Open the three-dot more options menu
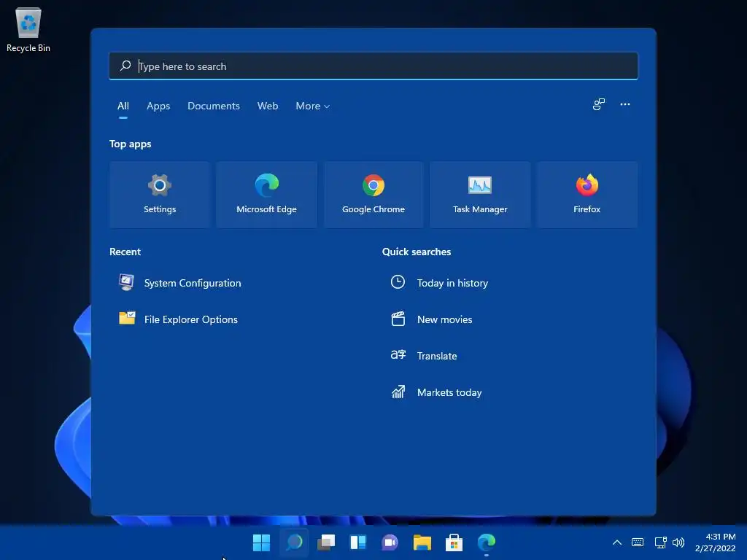 625,104
